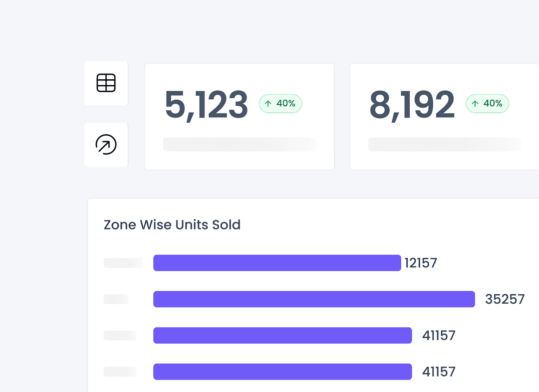Click the external link icon below the table icon

pyautogui.click(x=106, y=145)
